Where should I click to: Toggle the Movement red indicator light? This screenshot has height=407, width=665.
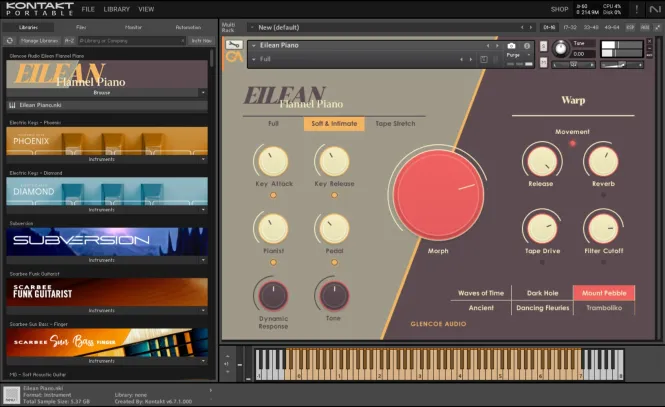coord(573,143)
